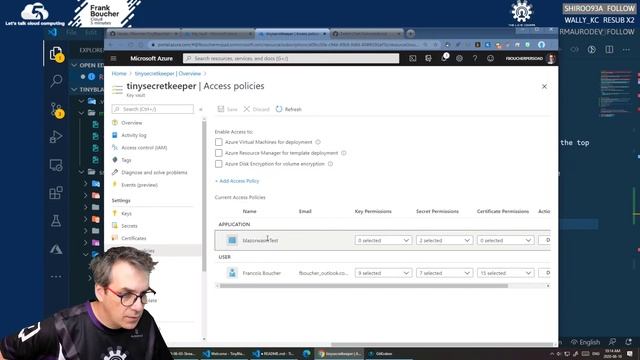Click the application icon in first policy row
Viewport: 640px width, 360px height.
click(232, 240)
